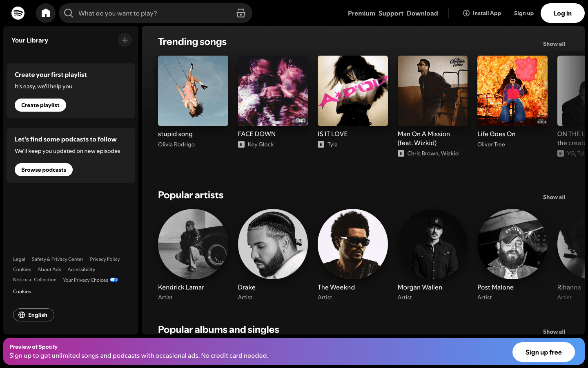Image resolution: width=588 pixels, height=368 pixels.
Task: Click the search magnifier icon
Action: click(69, 13)
